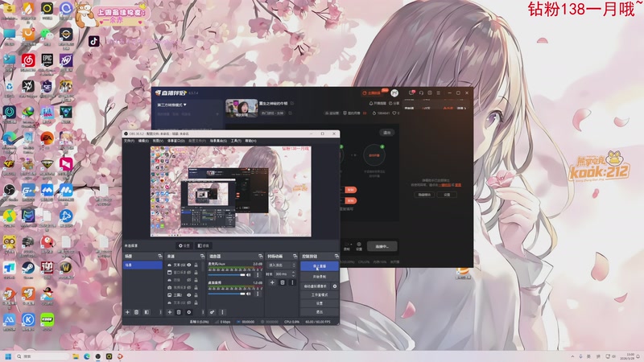Screen dimensions: 644x362
Task: Open the 工具(T) menu in OBS
Action: coord(236,141)
